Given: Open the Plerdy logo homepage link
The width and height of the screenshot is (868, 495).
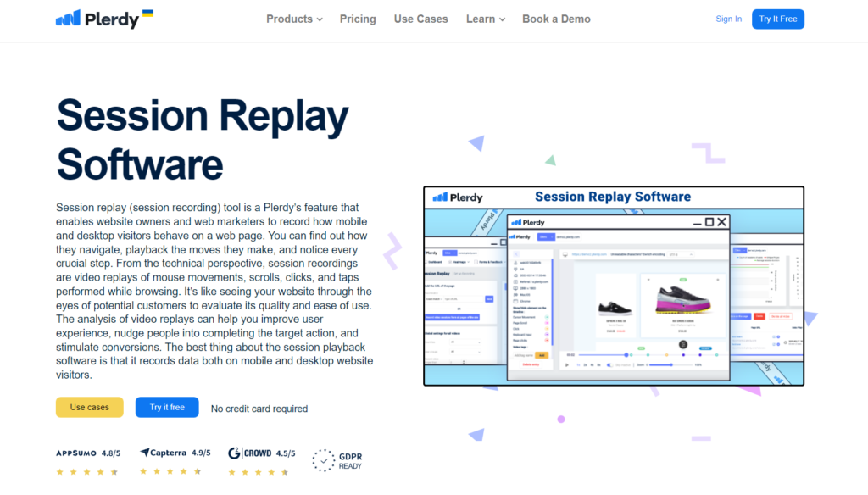Looking at the screenshot, I should [97, 19].
